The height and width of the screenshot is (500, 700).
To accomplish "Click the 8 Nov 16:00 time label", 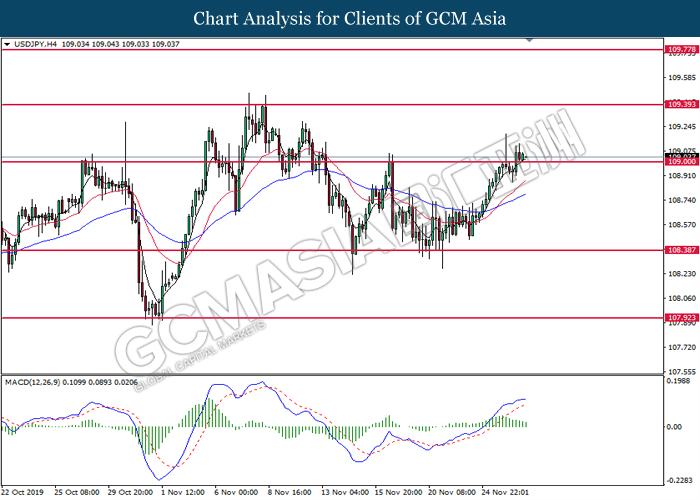I will [x=289, y=492].
